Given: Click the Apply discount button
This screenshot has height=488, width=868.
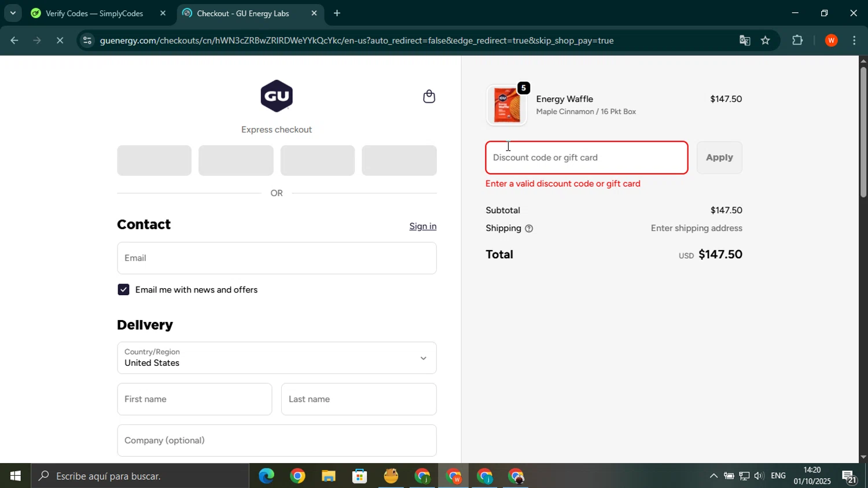Looking at the screenshot, I should tap(719, 157).
